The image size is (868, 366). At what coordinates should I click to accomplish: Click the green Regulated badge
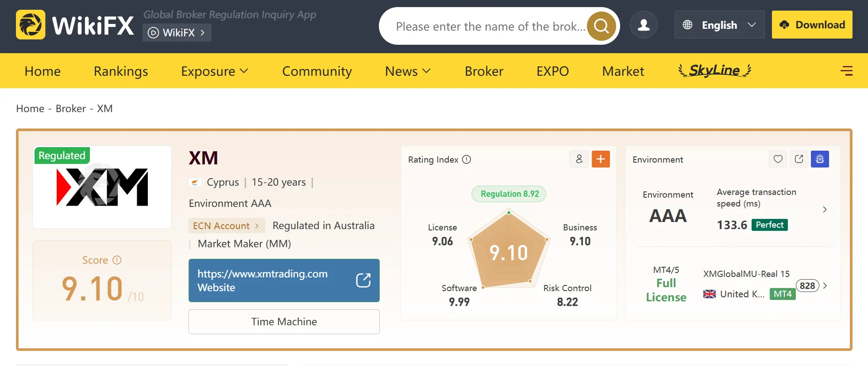(62, 156)
